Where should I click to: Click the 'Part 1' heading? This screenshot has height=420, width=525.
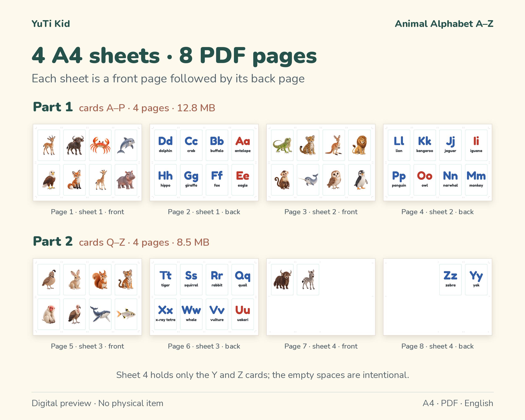pyautogui.click(x=53, y=107)
